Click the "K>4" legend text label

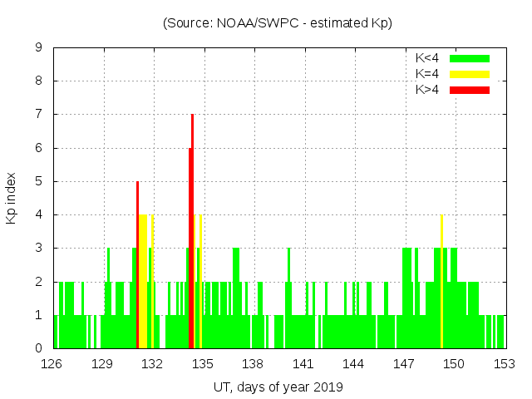427,90
